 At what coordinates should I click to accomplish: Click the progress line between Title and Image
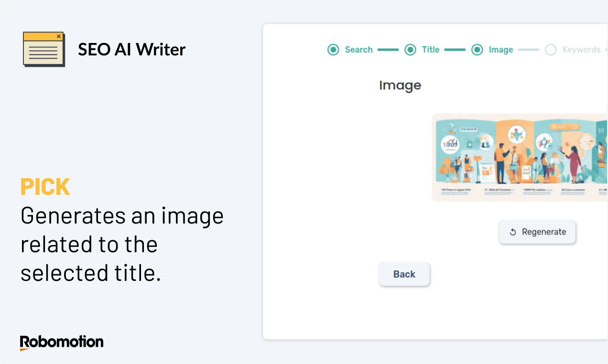tap(455, 50)
